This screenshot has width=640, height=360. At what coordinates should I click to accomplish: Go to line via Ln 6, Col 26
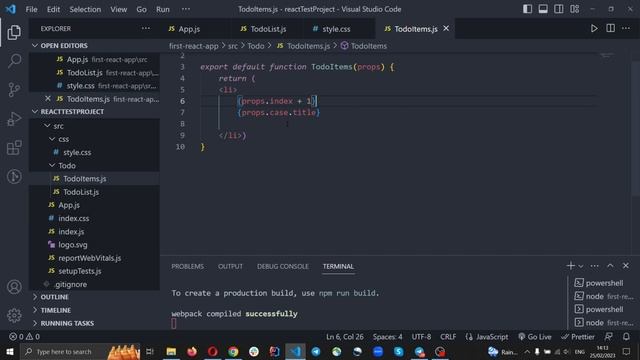coord(345,337)
